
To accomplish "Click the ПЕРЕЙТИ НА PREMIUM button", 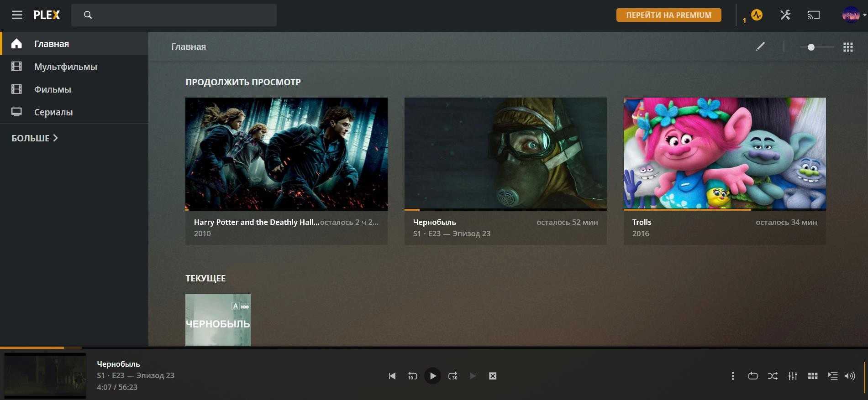I will point(668,15).
